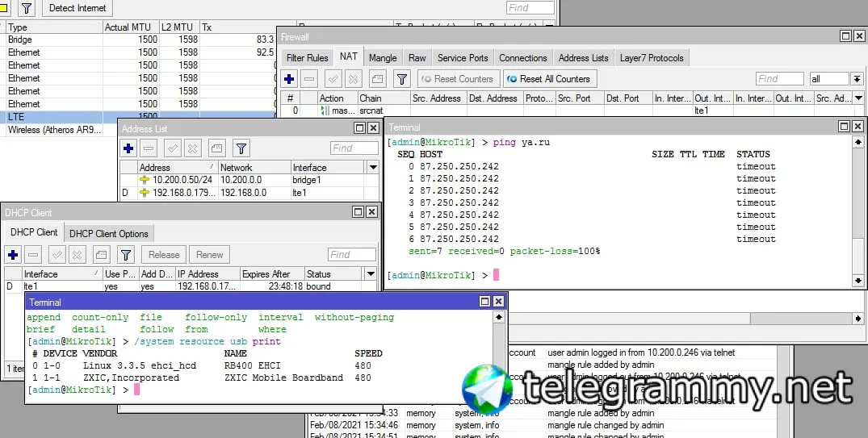Disable icon in DHCP Client toolbar
The width and height of the screenshot is (868, 438).
tap(77, 255)
